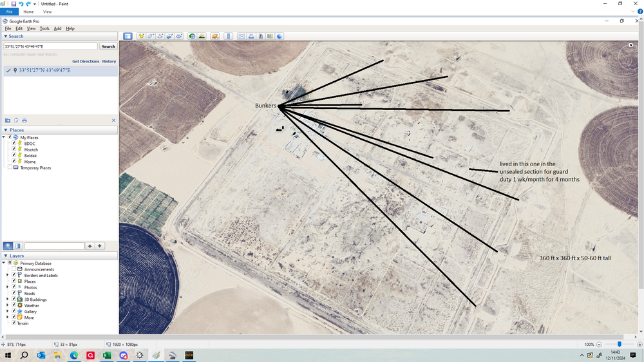Viewport: 644px width, 362px height.
Task: Select the 33°51'27"N 43°49'47"E search result
Action: tap(61, 70)
